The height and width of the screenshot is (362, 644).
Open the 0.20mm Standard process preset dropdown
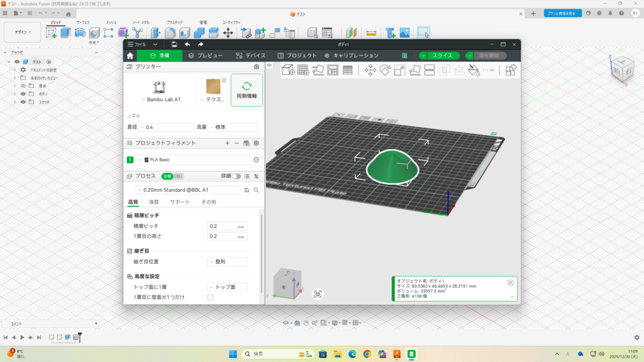click(187, 189)
